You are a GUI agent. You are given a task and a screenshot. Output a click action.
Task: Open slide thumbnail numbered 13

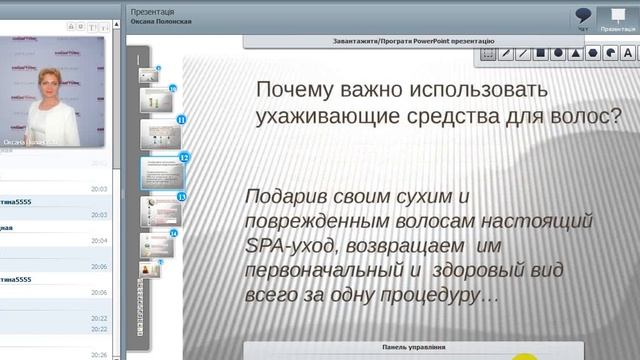pos(160,211)
